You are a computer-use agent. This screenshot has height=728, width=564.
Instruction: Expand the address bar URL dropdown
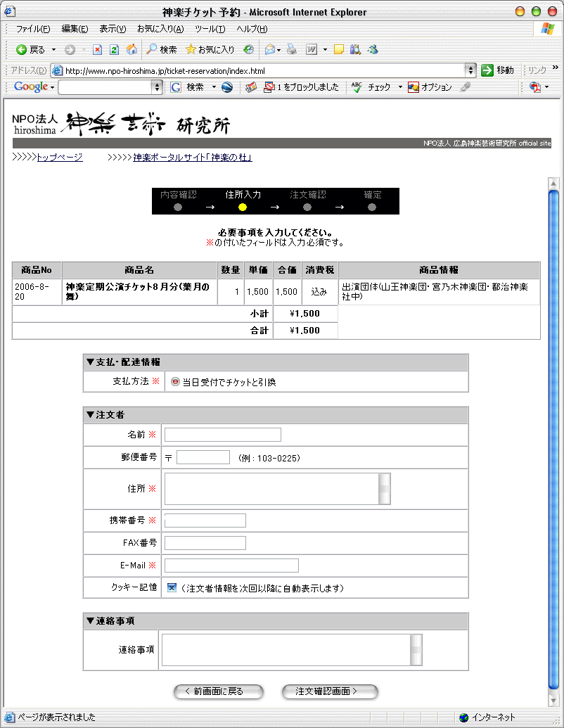pyautogui.click(x=470, y=70)
